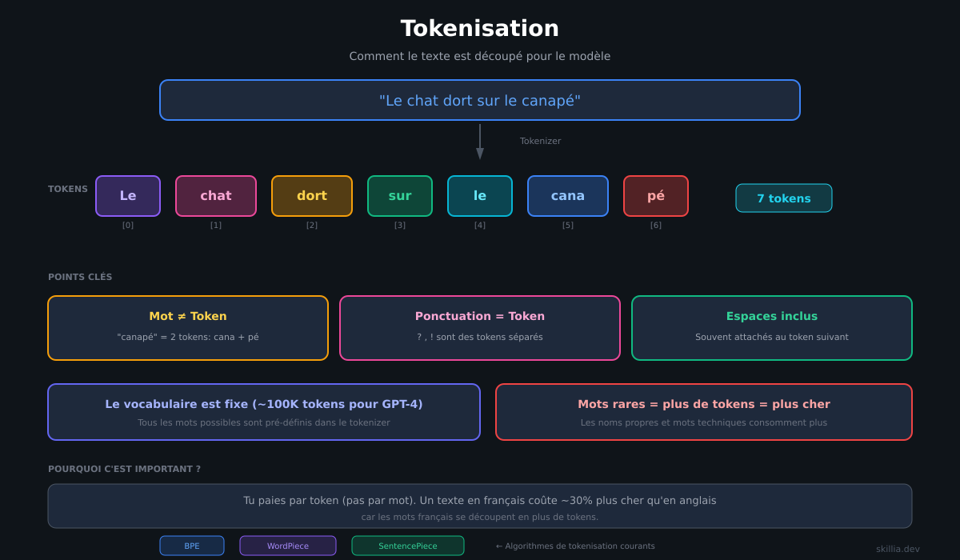Click the pay-per-token explanation box

pos(480,506)
